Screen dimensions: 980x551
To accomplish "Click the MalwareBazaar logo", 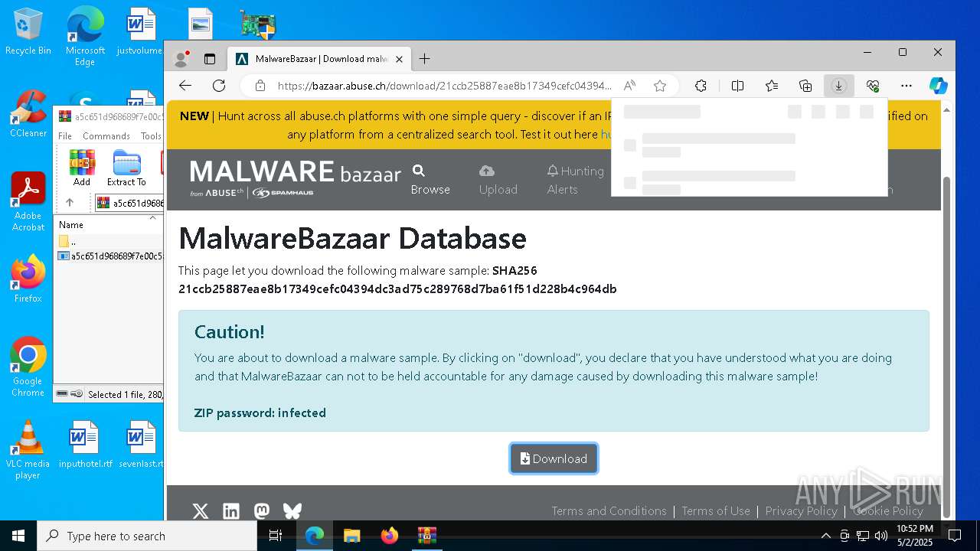I will point(296,178).
